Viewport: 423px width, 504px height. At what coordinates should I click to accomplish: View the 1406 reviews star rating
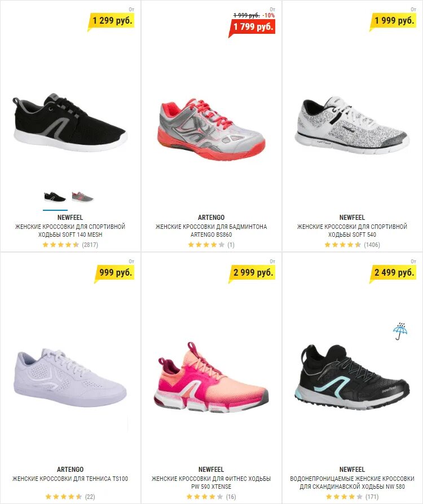pos(352,245)
